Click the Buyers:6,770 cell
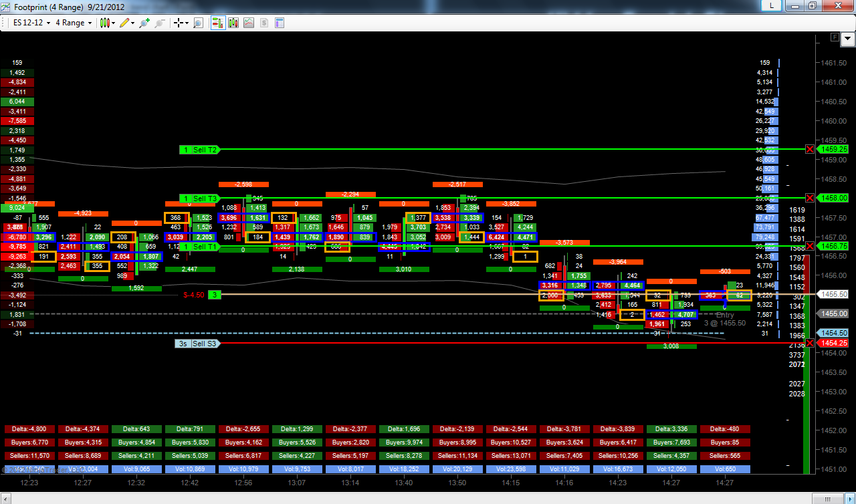Screen dimensions: 856x504 click(x=29, y=443)
